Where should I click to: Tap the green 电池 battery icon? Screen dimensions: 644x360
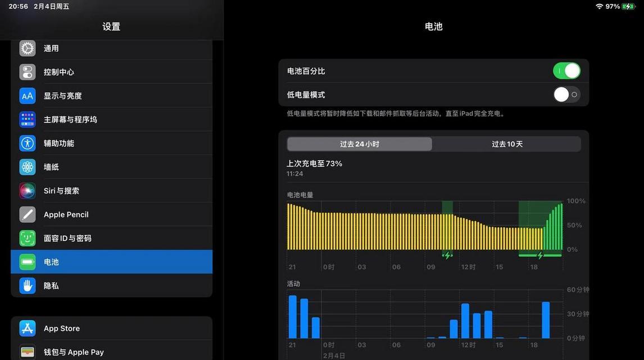coord(28,262)
